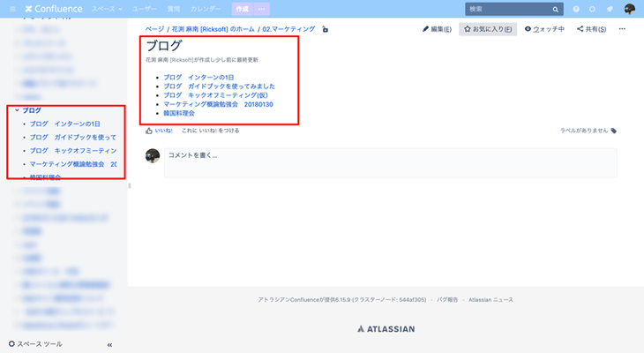Image resolution: width=644 pixels, height=353 pixels.
Task: Collapse the ブログ tree node chevron
Action: click(x=17, y=110)
